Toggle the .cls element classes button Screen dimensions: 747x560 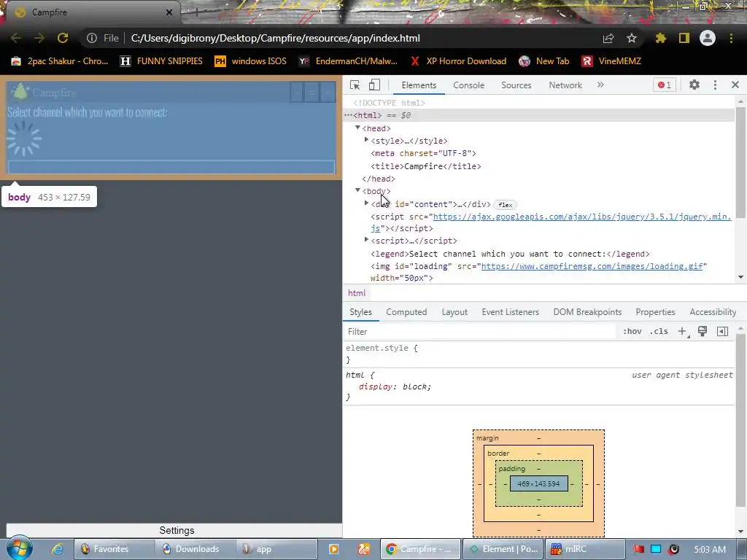point(659,332)
